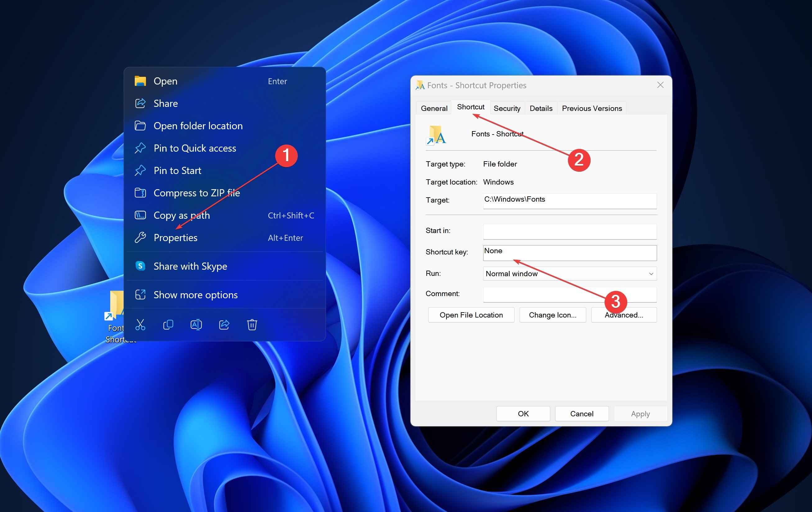
Task: Click the Change Icon... button
Action: (x=553, y=315)
